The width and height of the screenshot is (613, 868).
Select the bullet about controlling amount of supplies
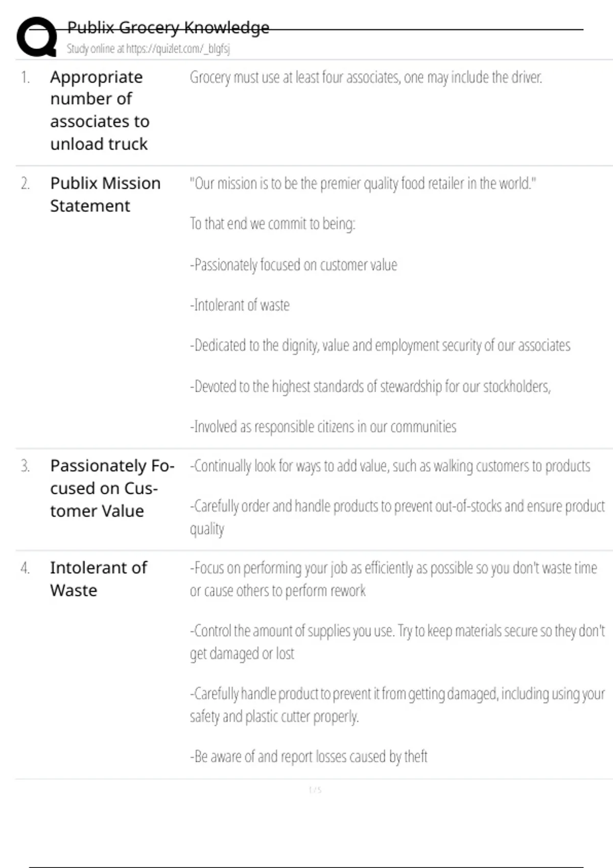tap(397, 642)
